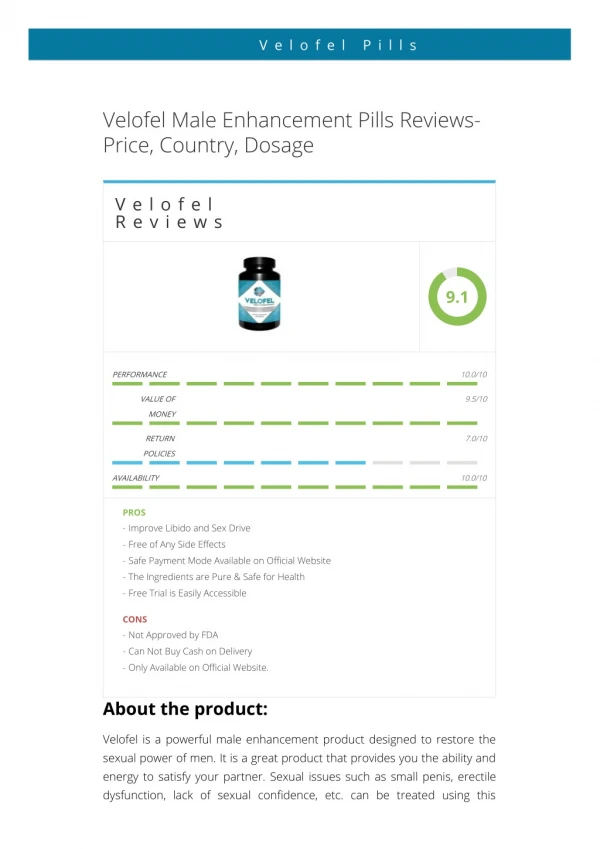Click 'Safe Payment Mode Available' pros item

(226, 560)
